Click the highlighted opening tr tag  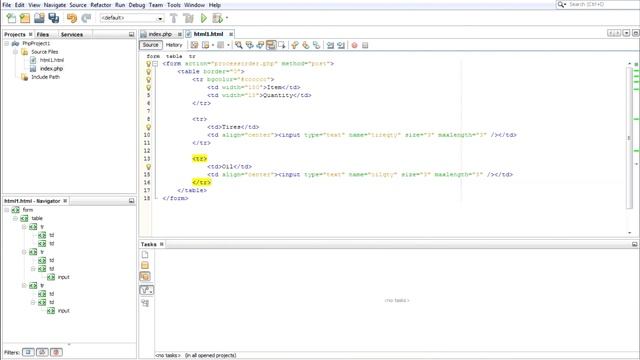200,158
